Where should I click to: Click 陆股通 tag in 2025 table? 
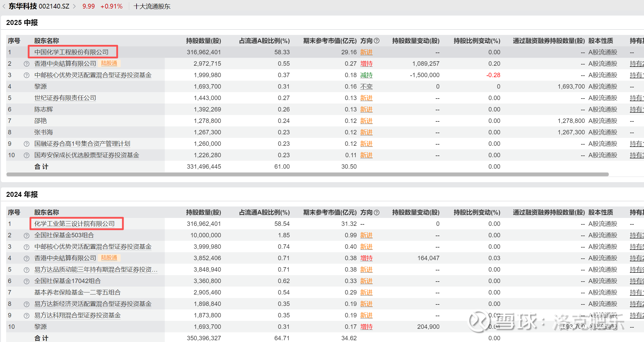(109, 63)
